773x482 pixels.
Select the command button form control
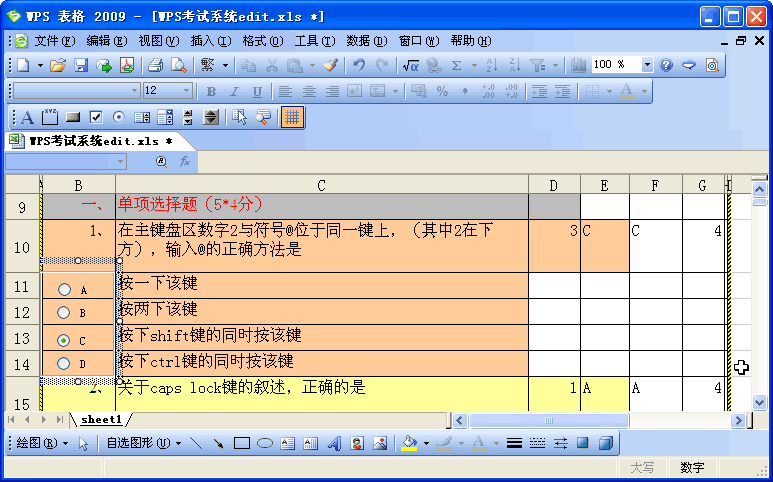(x=72, y=117)
